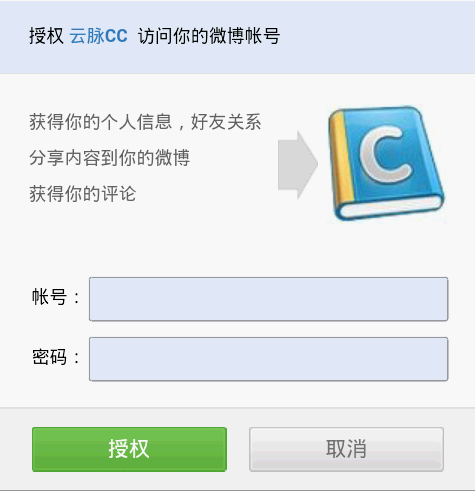Screen dimensions: 475x491
Task: Click the 帐号 field label
Action: pyautogui.click(x=49, y=296)
